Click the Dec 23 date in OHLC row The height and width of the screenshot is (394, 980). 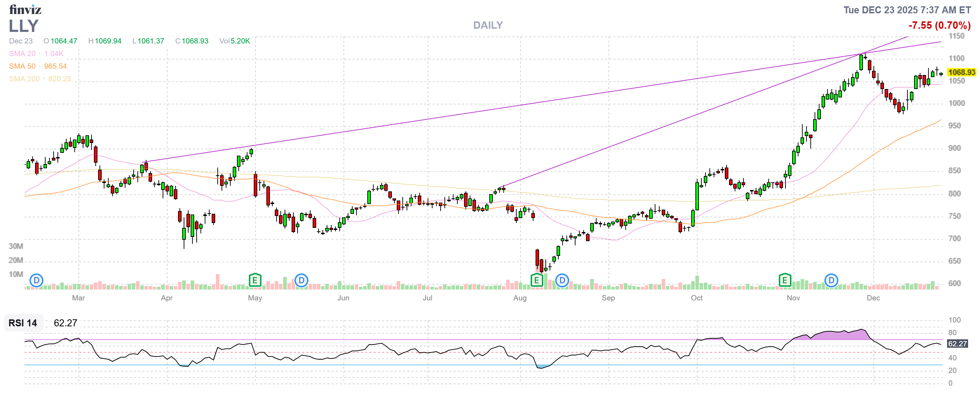(21, 41)
